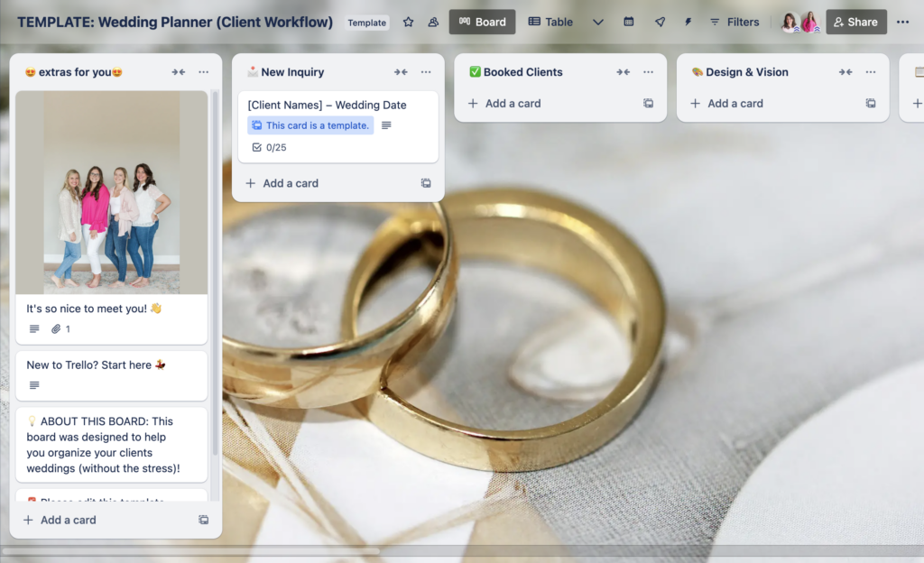Screen dimensions: 924x563
Task: Open board visibility (people icon)
Action: (x=433, y=22)
